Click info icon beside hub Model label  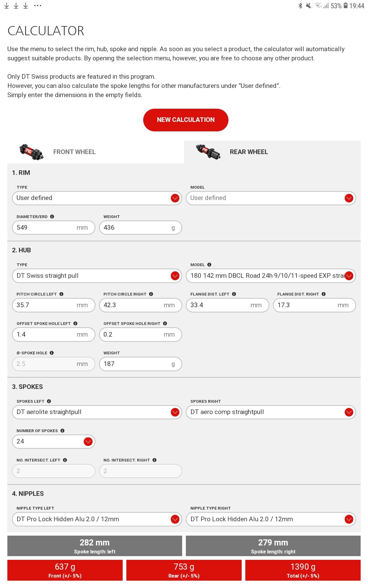tap(209, 265)
